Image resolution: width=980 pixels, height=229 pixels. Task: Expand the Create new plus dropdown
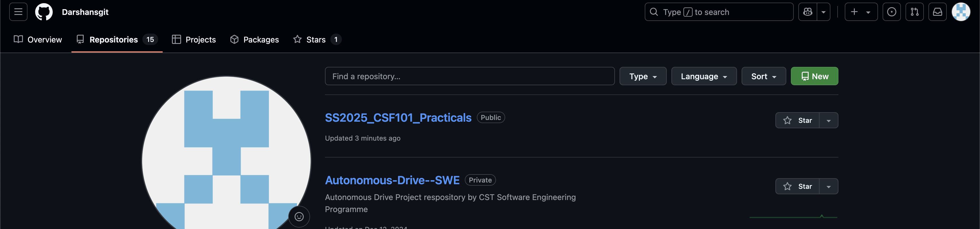click(861, 12)
